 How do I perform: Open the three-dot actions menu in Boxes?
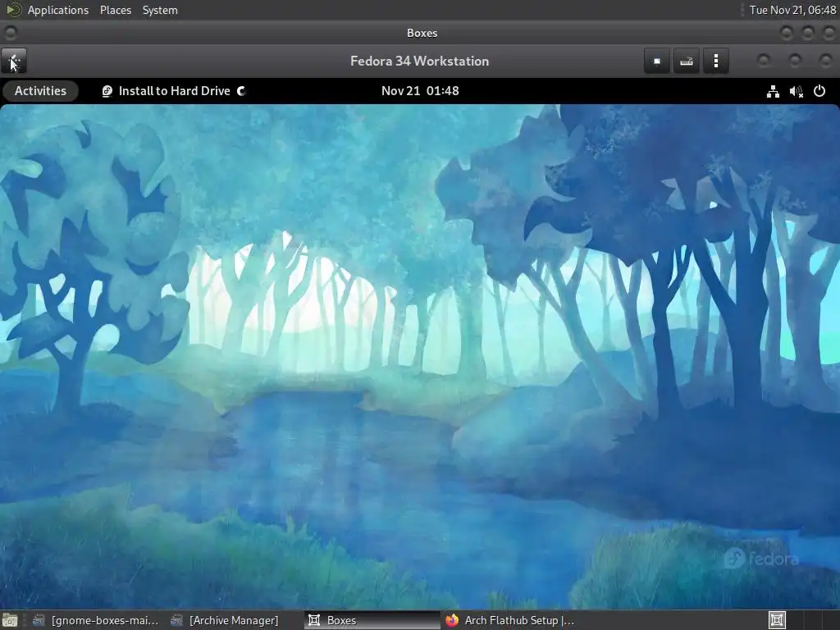tap(715, 61)
